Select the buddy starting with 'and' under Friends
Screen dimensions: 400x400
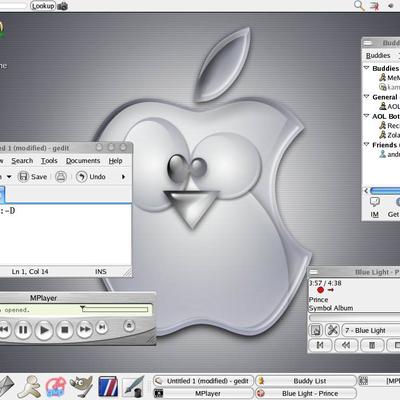coord(389,154)
